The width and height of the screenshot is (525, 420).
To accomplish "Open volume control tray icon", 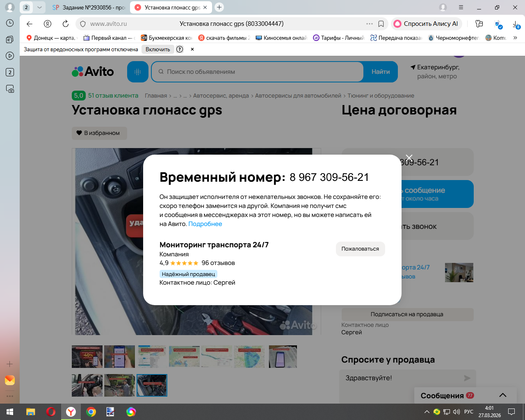I will point(457,412).
